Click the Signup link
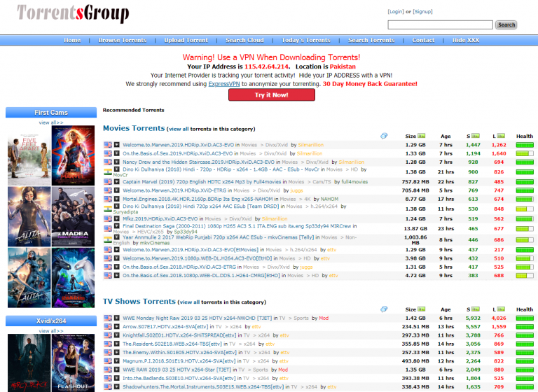The image size is (538, 392). [422, 12]
